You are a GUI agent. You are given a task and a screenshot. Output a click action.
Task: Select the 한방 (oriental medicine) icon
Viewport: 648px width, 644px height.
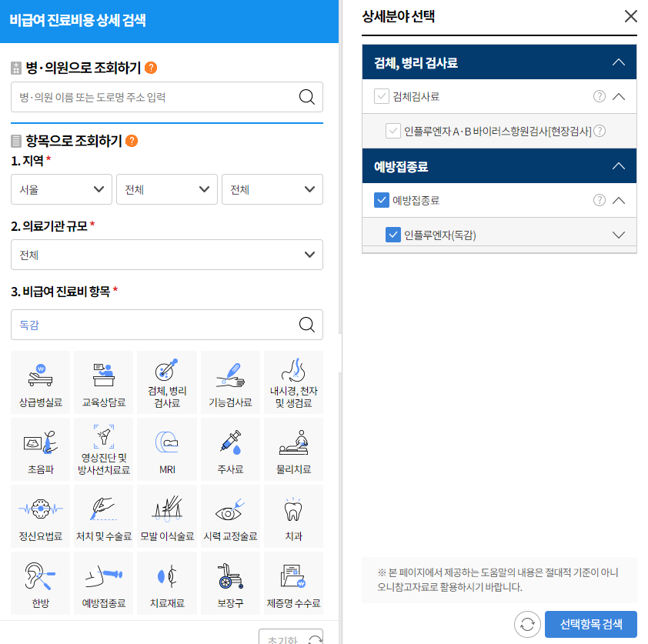point(40,582)
